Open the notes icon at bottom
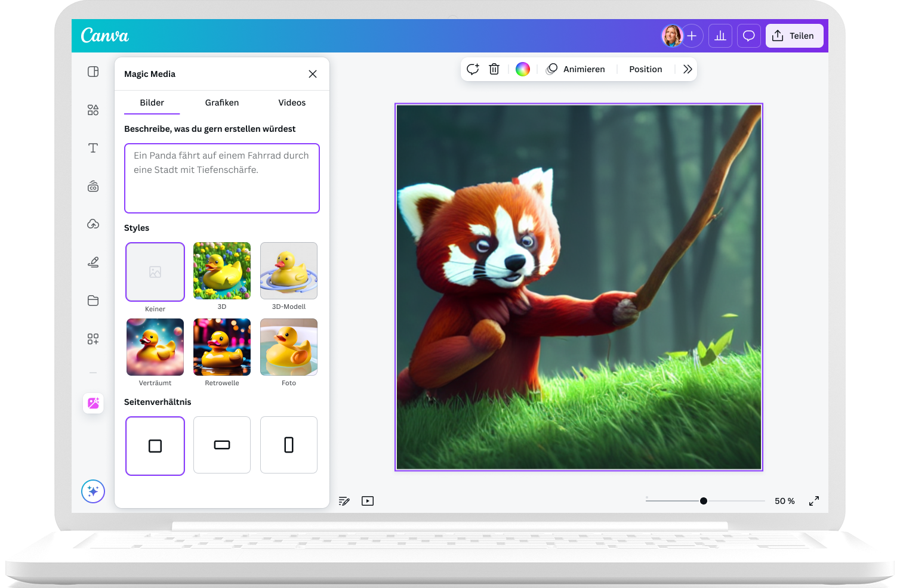 click(x=344, y=501)
